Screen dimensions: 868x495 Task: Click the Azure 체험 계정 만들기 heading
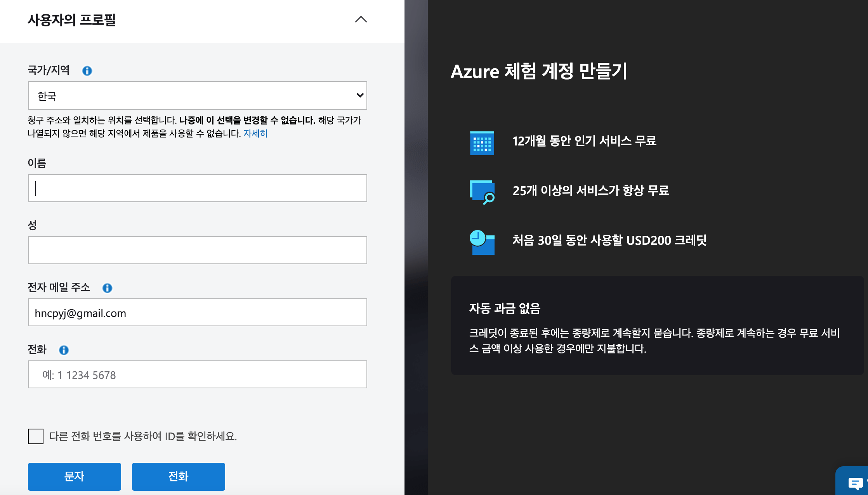tap(539, 71)
